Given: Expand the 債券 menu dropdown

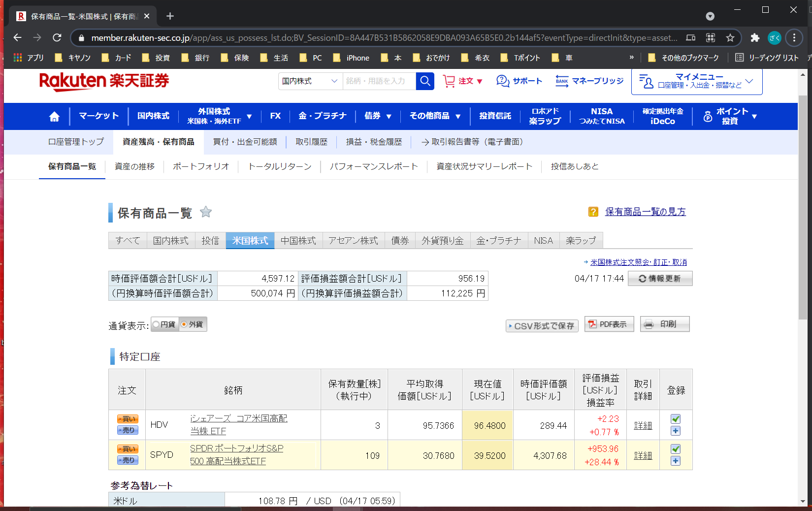Looking at the screenshot, I should pos(389,117).
